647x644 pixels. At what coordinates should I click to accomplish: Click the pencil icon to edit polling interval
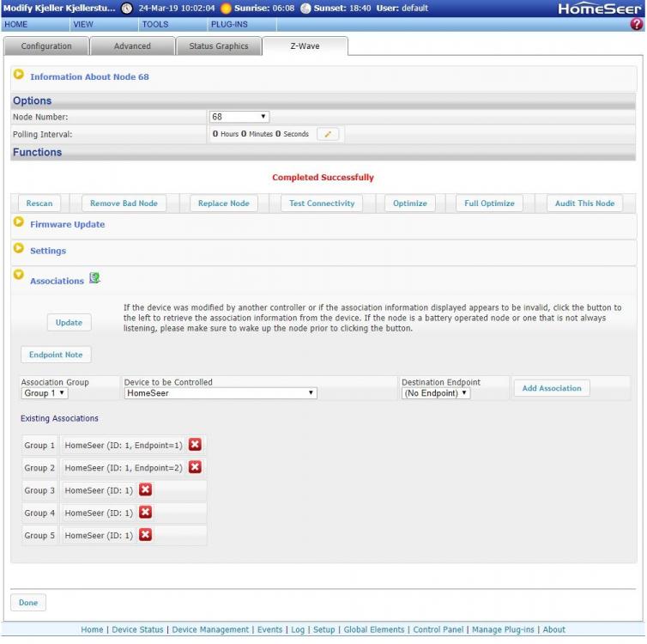click(328, 134)
